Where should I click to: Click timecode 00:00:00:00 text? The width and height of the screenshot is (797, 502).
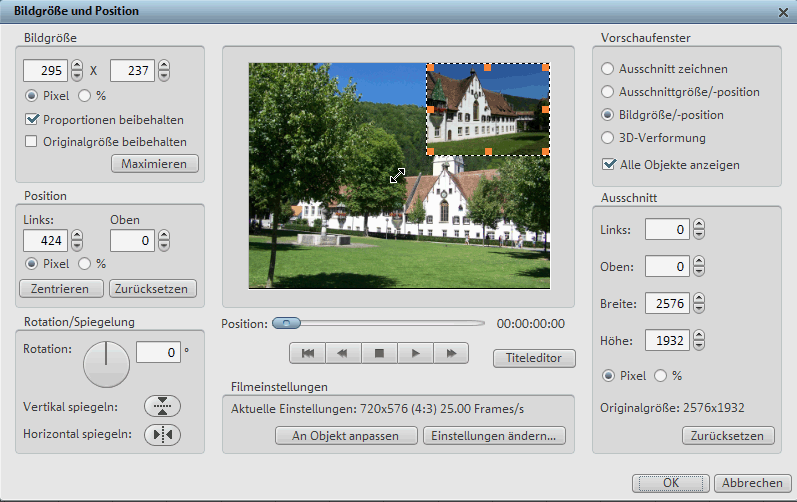coord(531,324)
